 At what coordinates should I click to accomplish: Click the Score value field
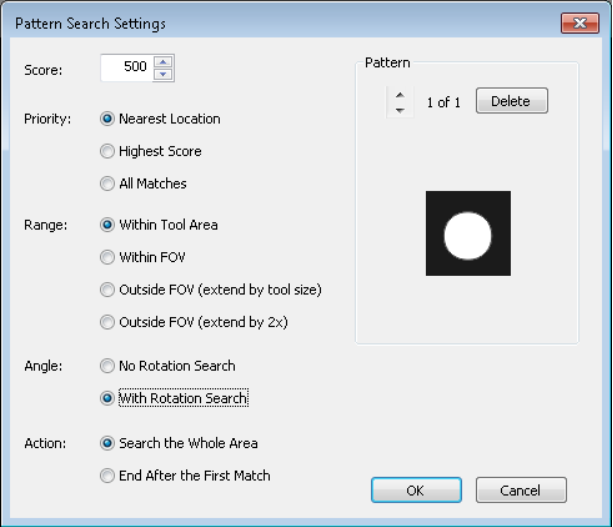tap(127, 68)
